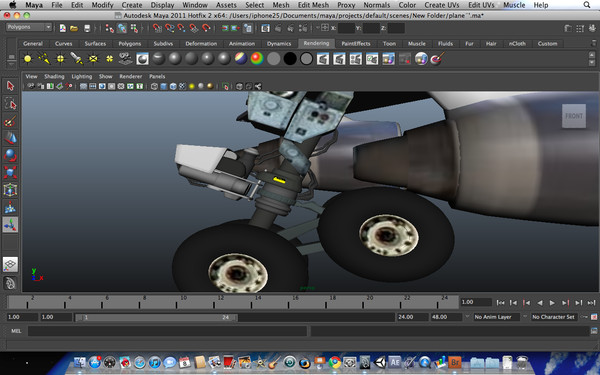Toggle snap to grids
This screenshot has width=600, height=375.
tap(157, 28)
